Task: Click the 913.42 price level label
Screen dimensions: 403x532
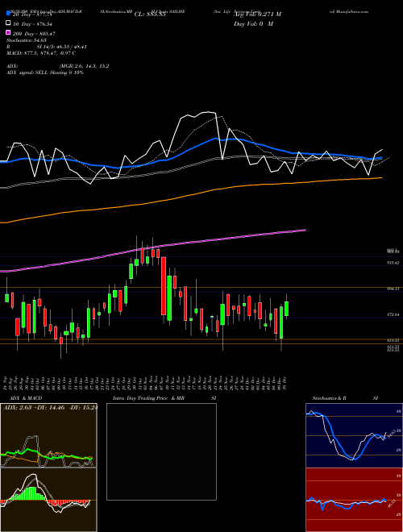Action: tap(393, 263)
